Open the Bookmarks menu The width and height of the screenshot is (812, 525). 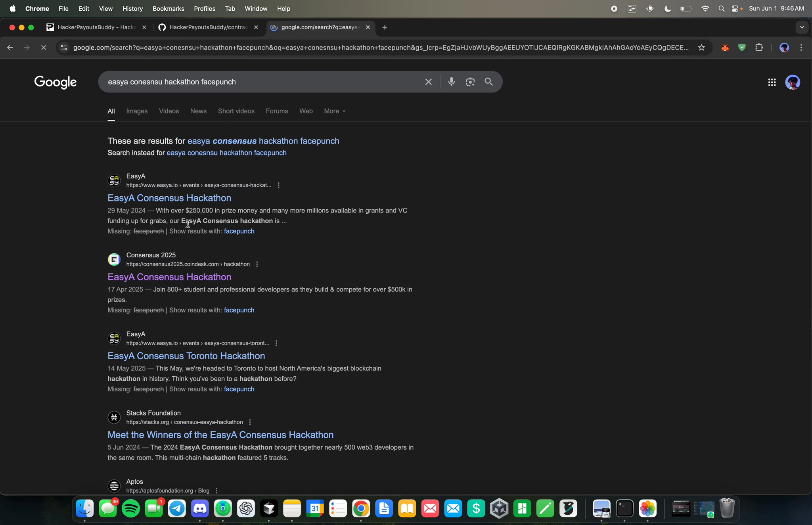[168, 9]
